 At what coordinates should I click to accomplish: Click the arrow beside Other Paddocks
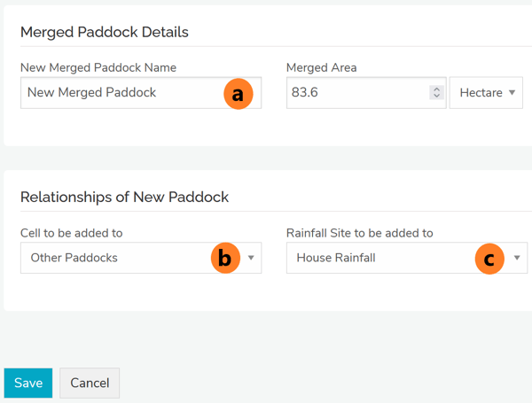click(251, 258)
